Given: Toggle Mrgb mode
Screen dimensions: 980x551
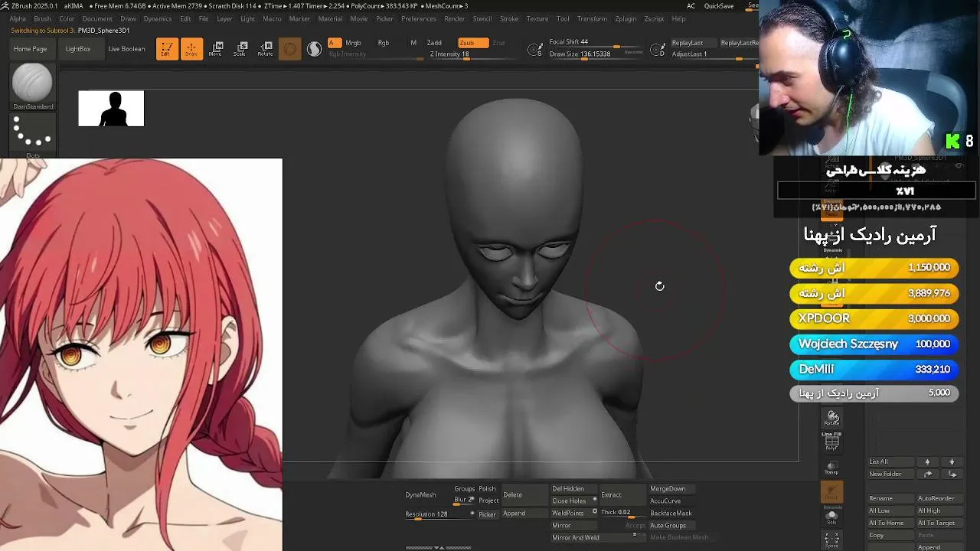Looking at the screenshot, I should 353,43.
